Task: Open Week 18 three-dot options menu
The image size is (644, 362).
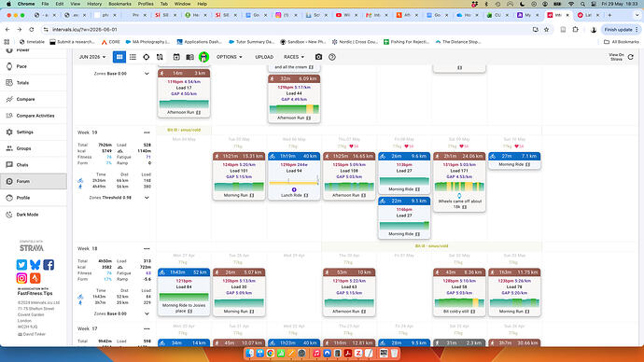Action: coord(147,249)
